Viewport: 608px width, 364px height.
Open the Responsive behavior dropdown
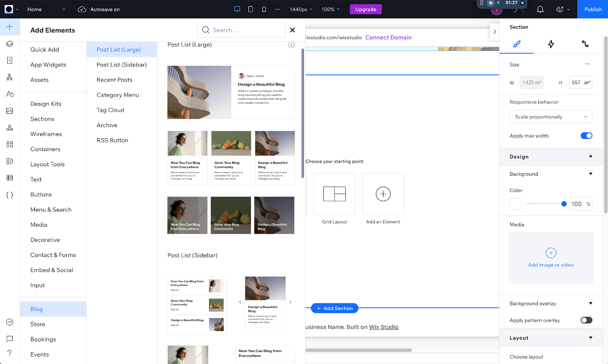(x=551, y=117)
